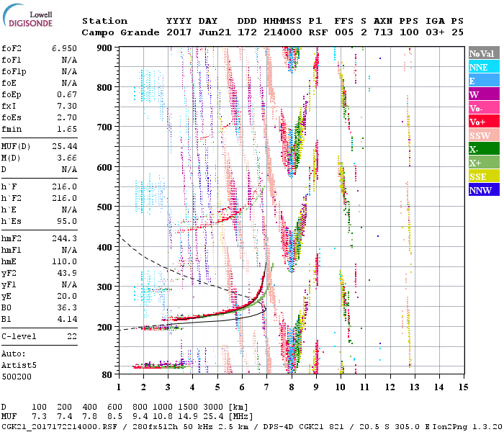Click the foEs value 2.70
This screenshot has height=432, width=504.
[x=67, y=117]
